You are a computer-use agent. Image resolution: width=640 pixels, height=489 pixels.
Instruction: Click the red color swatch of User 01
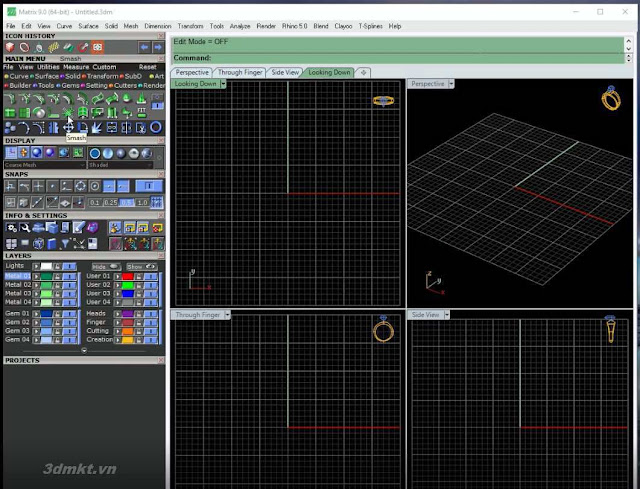pos(128,276)
